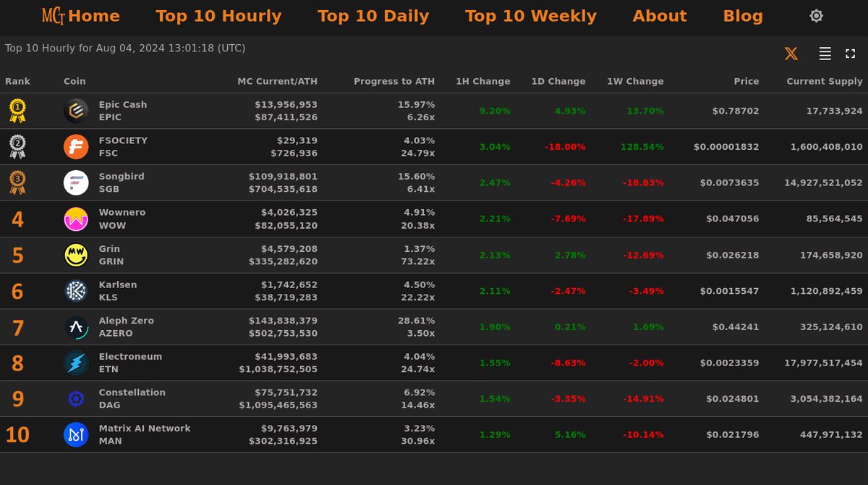The width and height of the screenshot is (868, 485).
Task: Click the FSOCIETY coin logo
Action: 76,147
